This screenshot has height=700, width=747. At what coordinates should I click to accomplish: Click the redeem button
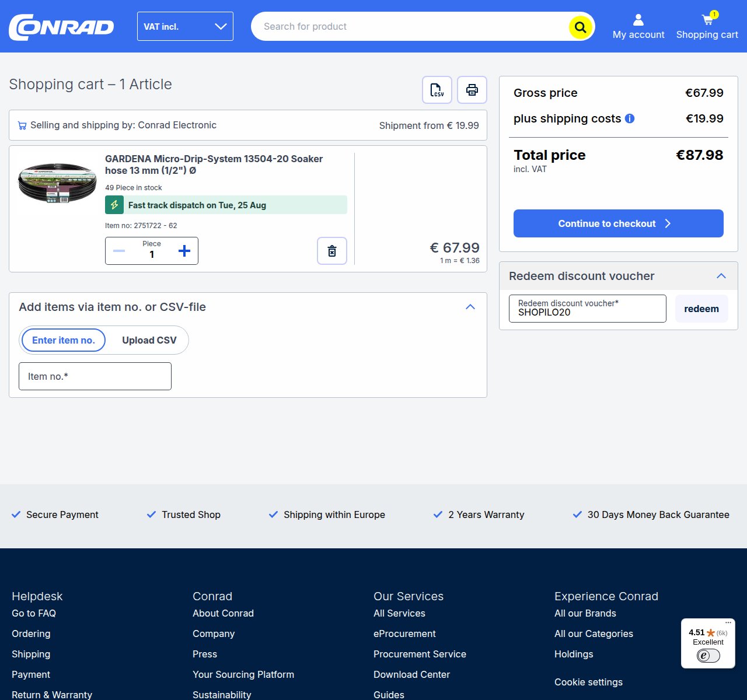pos(701,309)
